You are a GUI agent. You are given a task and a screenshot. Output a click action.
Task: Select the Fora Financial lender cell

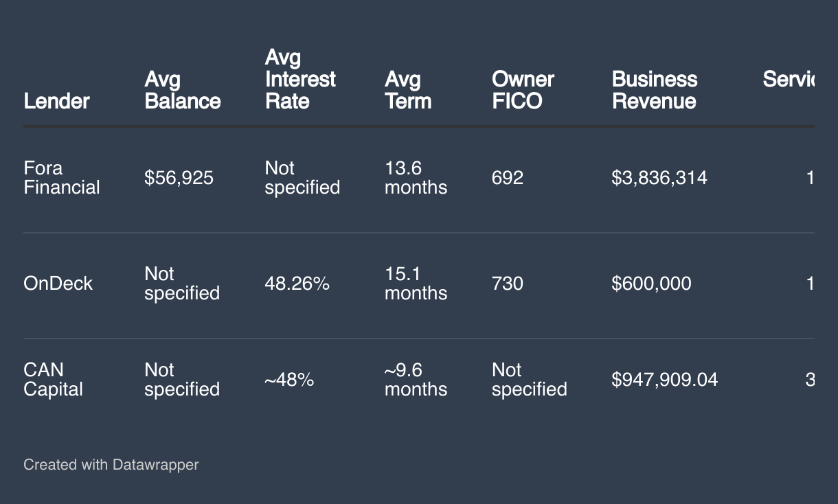pos(61,178)
